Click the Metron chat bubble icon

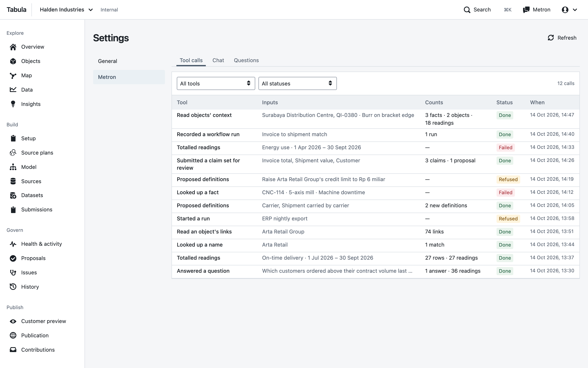point(526,10)
